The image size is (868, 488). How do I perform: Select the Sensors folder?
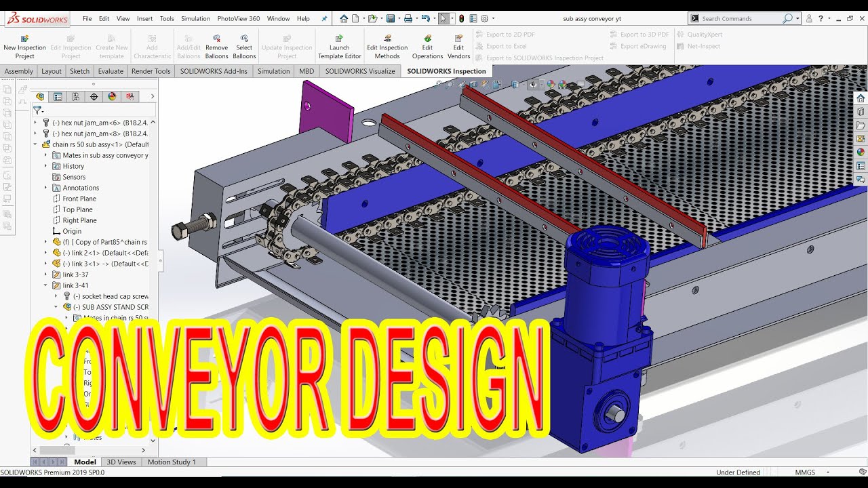(x=74, y=177)
